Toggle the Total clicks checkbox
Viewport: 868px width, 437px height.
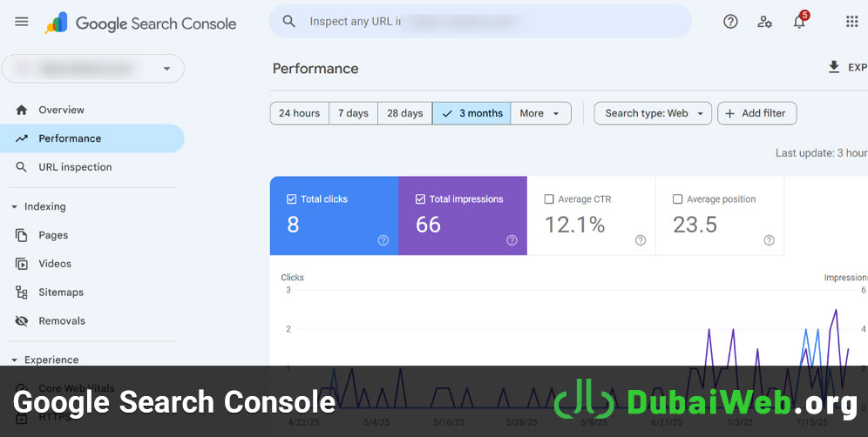pos(292,199)
